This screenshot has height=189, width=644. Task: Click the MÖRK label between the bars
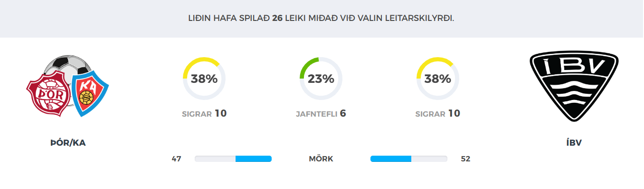pos(321,159)
